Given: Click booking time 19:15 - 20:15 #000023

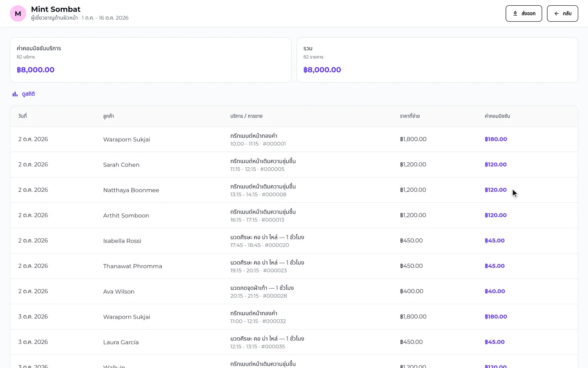Looking at the screenshot, I should click(258, 271).
